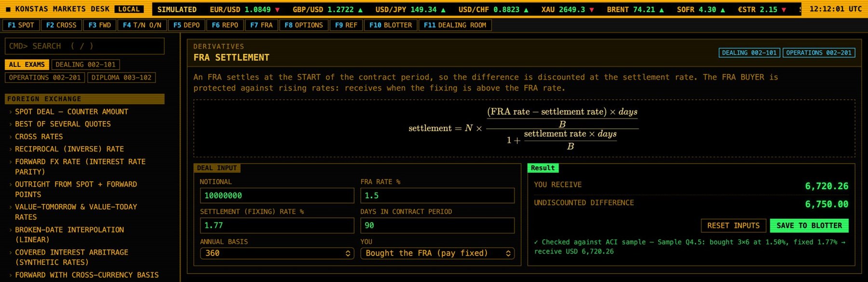The image size is (868, 282).
Task: Open the YOU bought/sold FRA dropdown
Action: pos(437,254)
